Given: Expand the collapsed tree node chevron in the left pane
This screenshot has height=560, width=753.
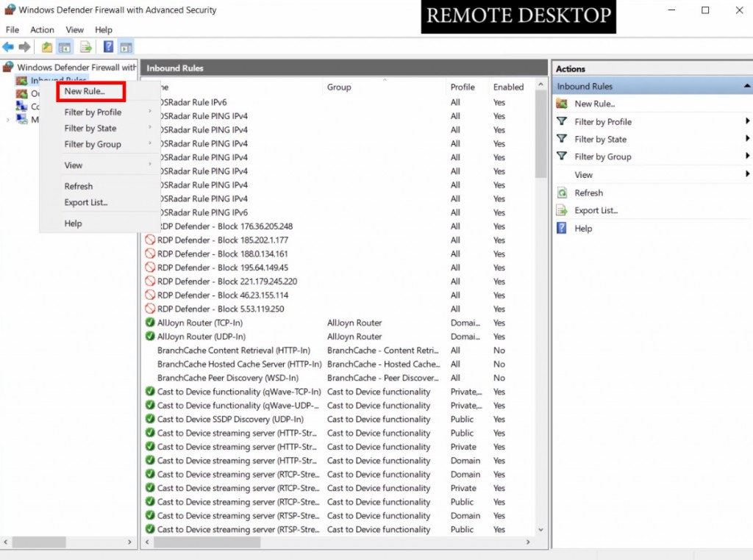Looking at the screenshot, I should click(7, 120).
